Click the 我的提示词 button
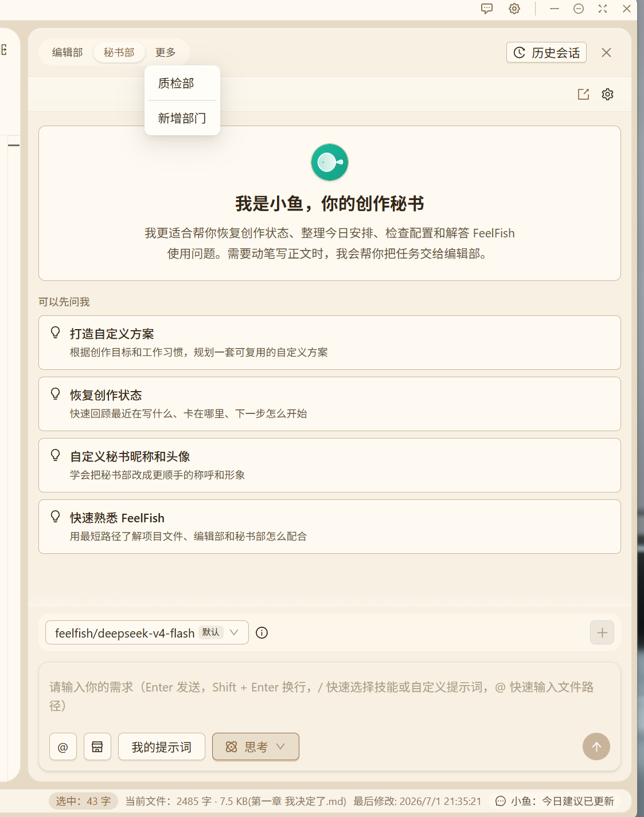The width and height of the screenshot is (644, 817). [x=162, y=746]
